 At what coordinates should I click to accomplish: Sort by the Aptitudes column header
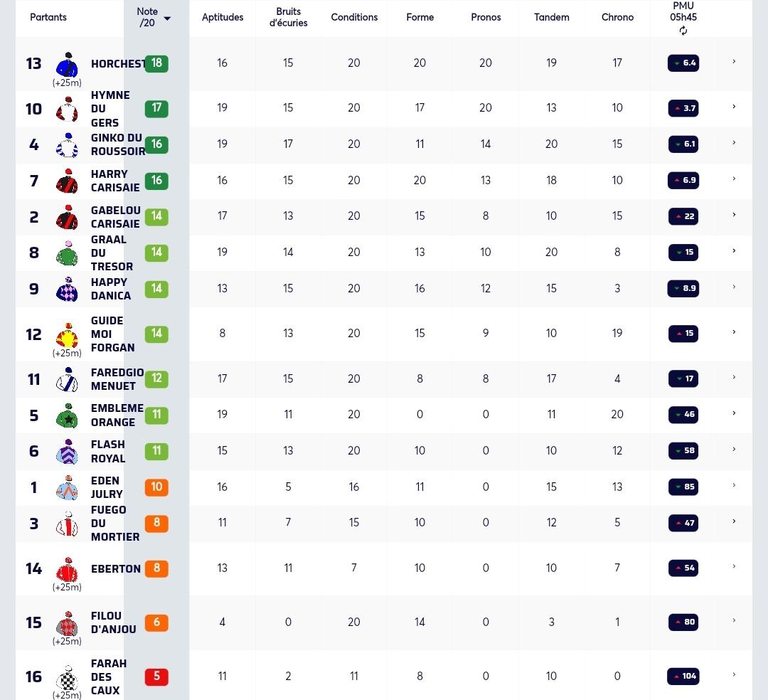pyautogui.click(x=223, y=17)
